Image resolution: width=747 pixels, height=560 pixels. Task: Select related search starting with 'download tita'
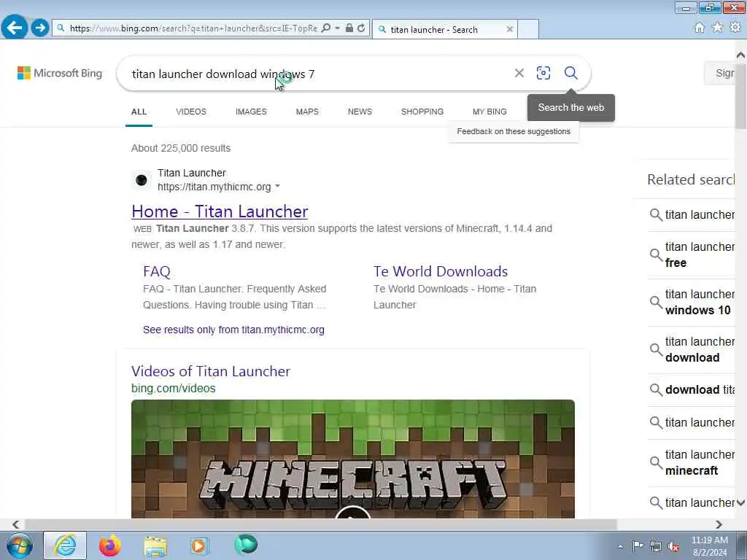coord(692,389)
